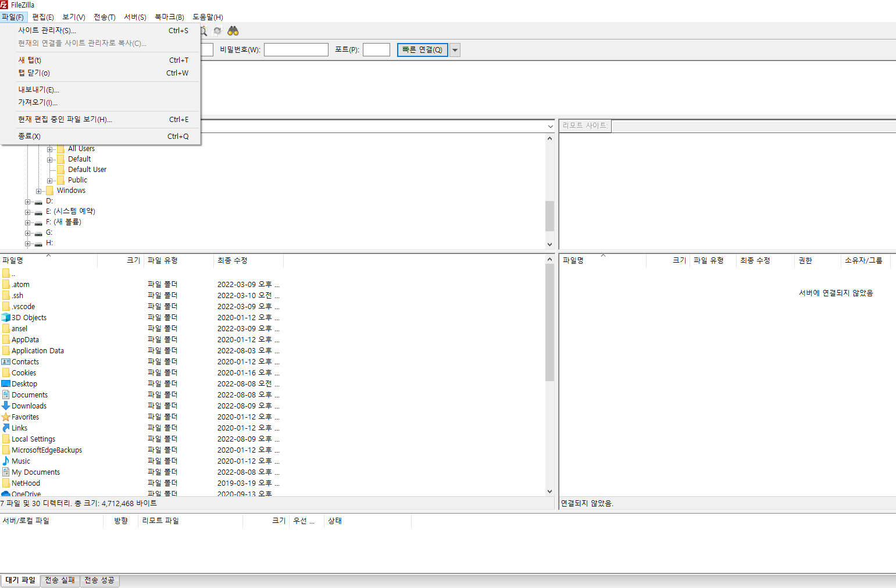Select the 대기 파일 tab

[x=20, y=580]
